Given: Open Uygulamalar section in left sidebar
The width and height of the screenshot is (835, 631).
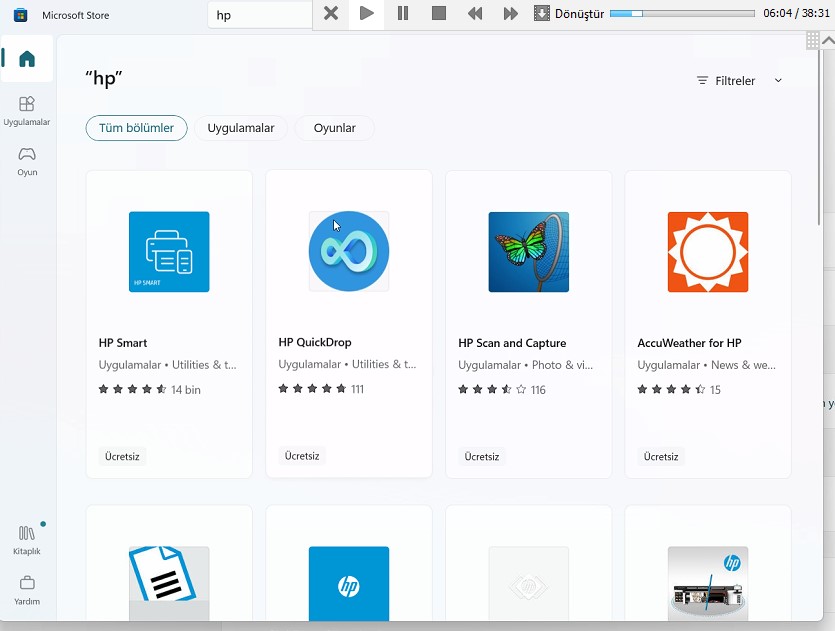Looking at the screenshot, I should click(x=27, y=110).
